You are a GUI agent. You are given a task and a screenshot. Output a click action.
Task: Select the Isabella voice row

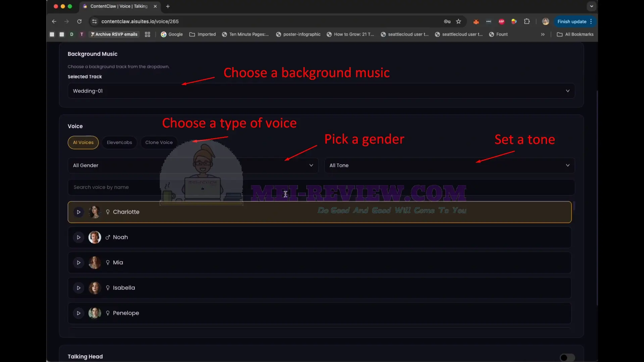319,288
